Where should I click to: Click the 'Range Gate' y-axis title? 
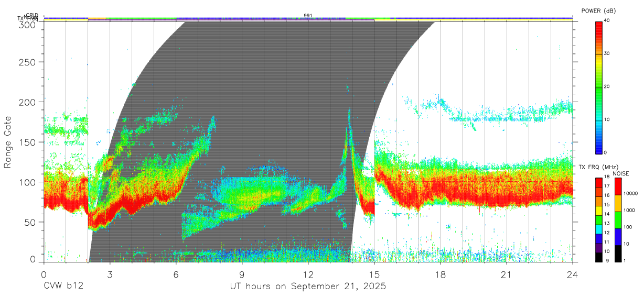tap(8, 142)
